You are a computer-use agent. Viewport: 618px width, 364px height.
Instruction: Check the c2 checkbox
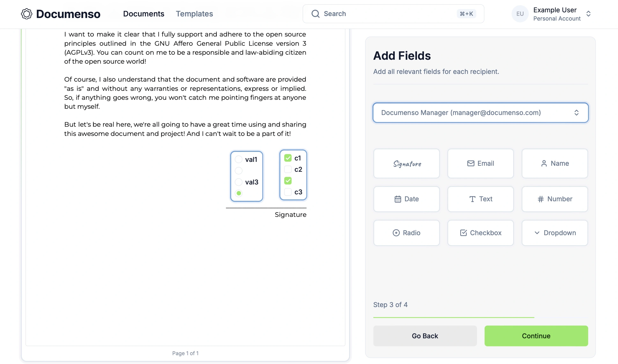pyautogui.click(x=288, y=169)
